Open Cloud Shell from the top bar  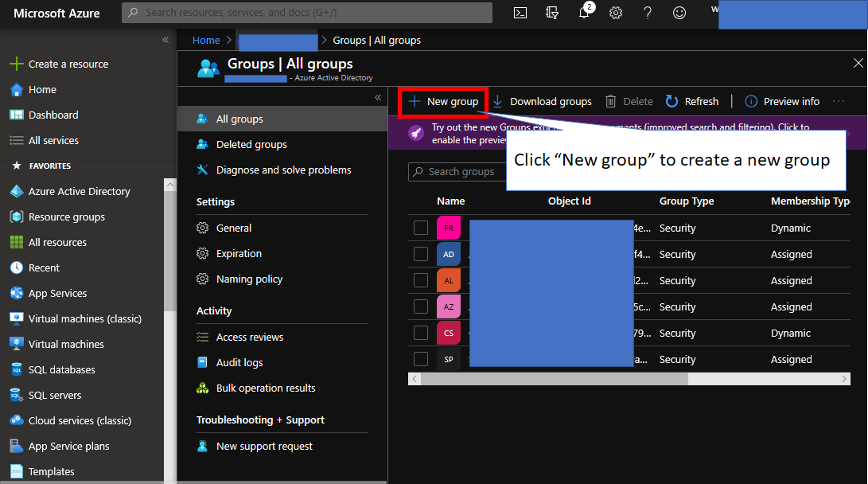click(x=520, y=12)
